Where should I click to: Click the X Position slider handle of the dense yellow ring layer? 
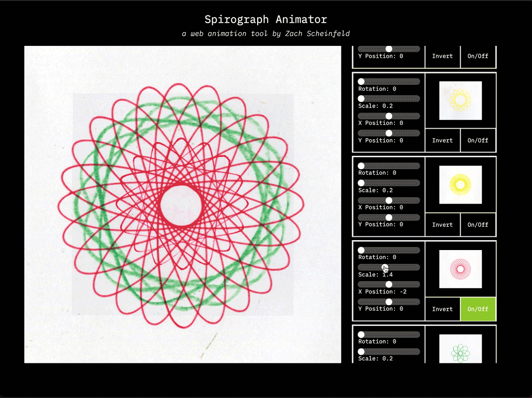pyautogui.click(x=389, y=200)
